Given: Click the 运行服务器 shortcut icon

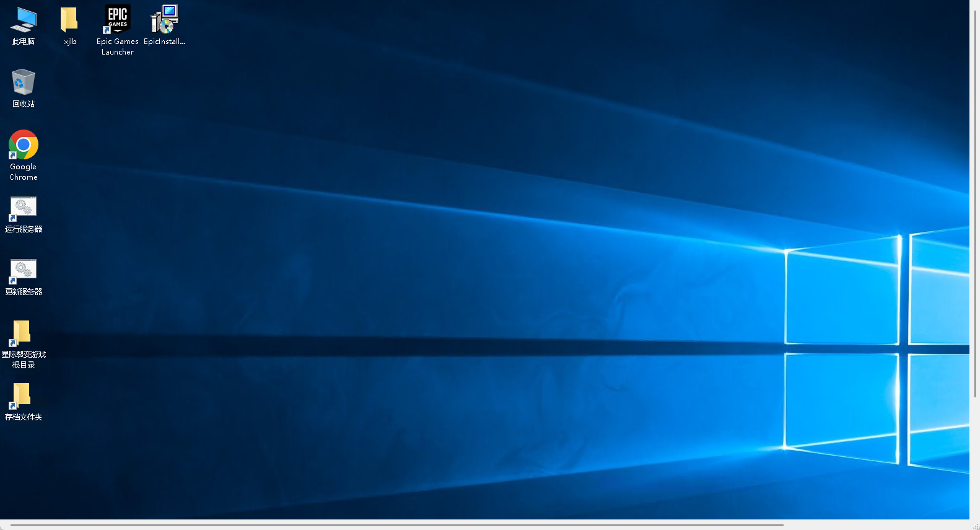Looking at the screenshot, I should coord(24,209).
